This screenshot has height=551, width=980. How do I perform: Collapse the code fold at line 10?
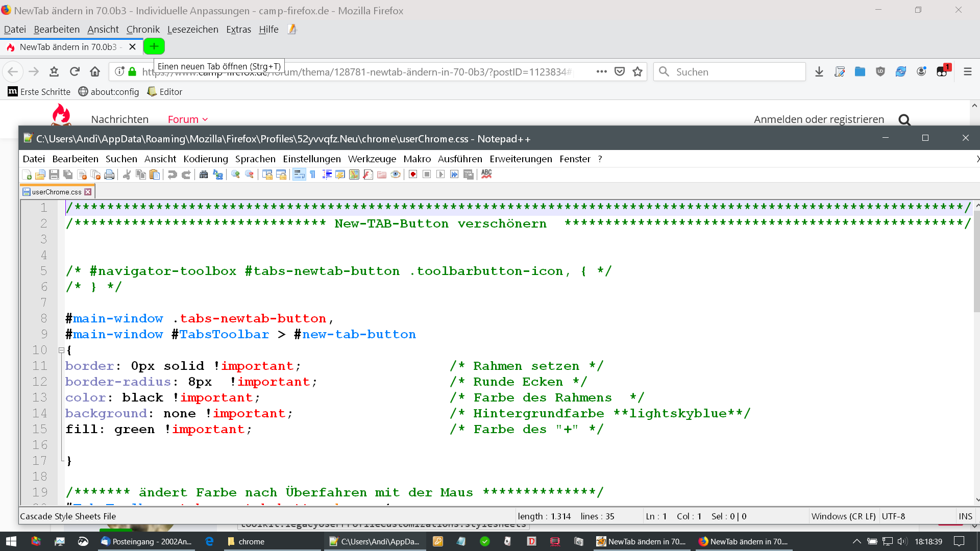pyautogui.click(x=61, y=350)
